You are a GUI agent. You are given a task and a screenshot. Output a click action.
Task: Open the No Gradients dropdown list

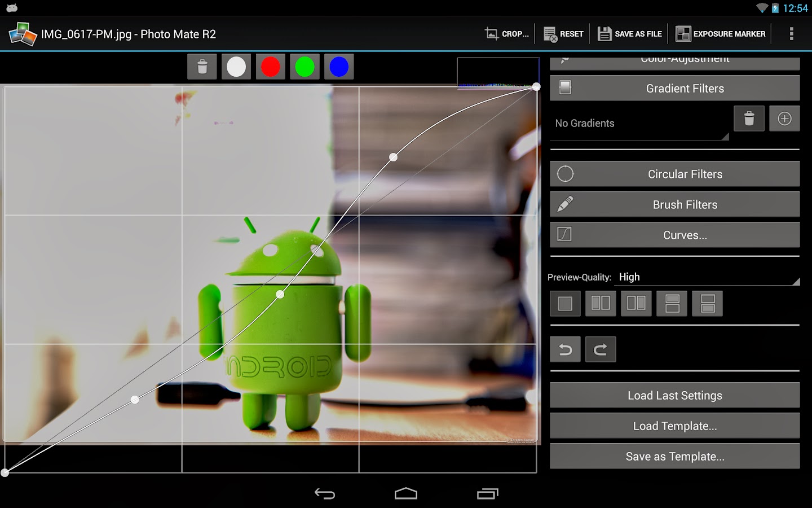(639, 123)
